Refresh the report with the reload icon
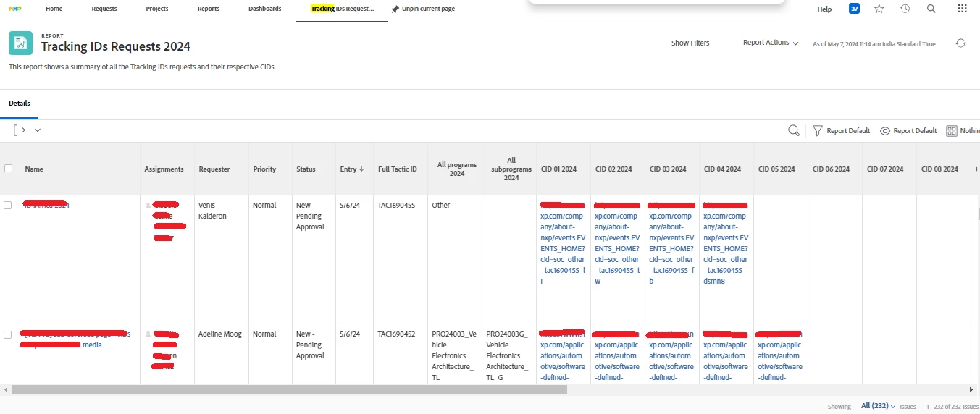The width and height of the screenshot is (980, 414). pyautogui.click(x=961, y=43)
